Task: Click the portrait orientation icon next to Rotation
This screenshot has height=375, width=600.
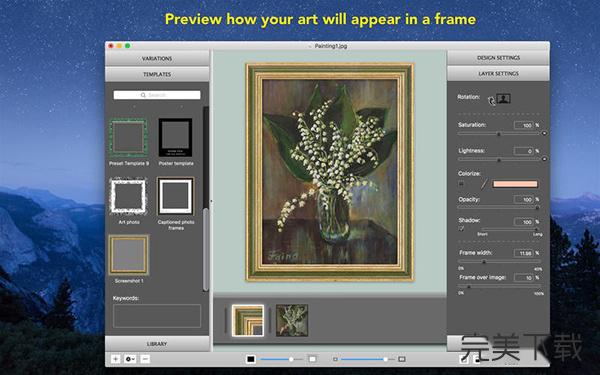Action: pos(504,99)
